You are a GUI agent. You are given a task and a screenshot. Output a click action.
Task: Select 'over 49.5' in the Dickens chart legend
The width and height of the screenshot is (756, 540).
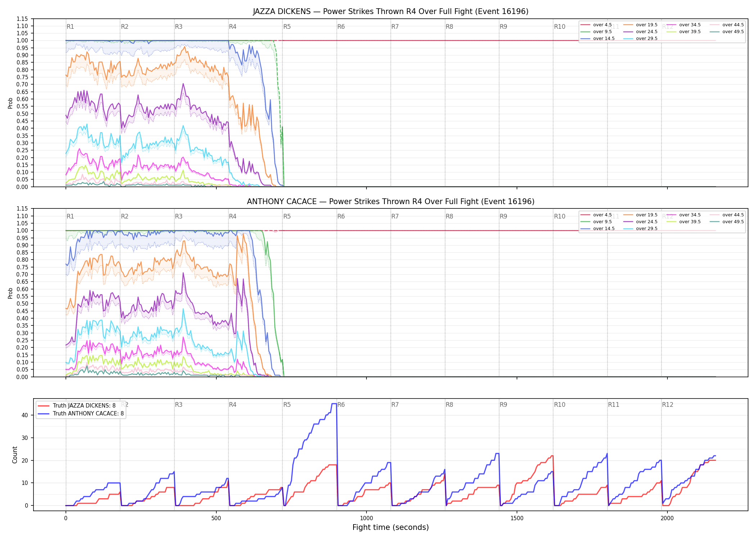727,32
